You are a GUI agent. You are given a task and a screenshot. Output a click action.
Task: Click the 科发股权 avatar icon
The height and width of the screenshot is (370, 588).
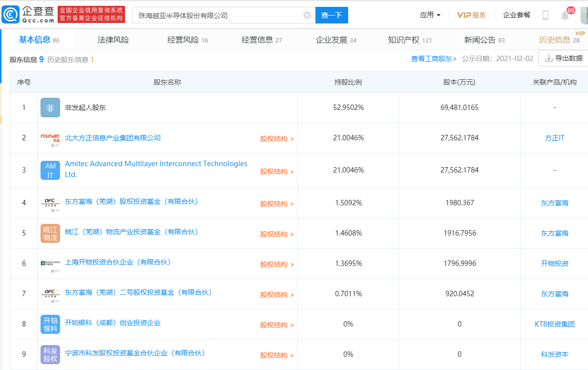click(50, 354)
